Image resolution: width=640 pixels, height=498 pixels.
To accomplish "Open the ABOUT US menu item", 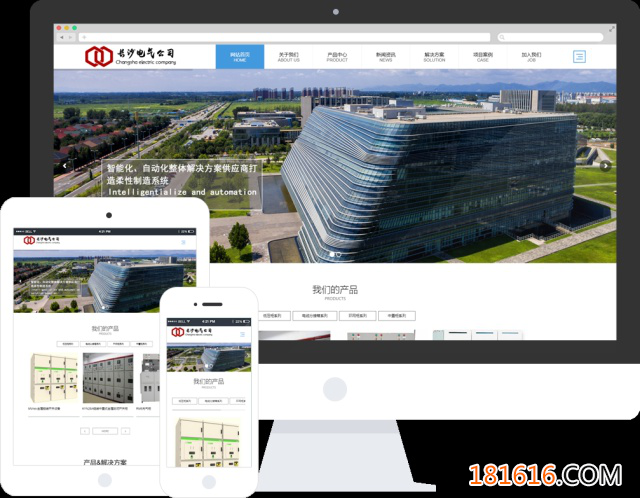I will tap(288, 57).
